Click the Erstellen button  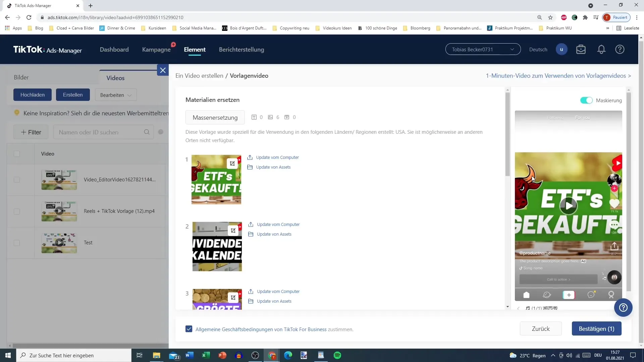pyautogui.click(x=73, y=95)
